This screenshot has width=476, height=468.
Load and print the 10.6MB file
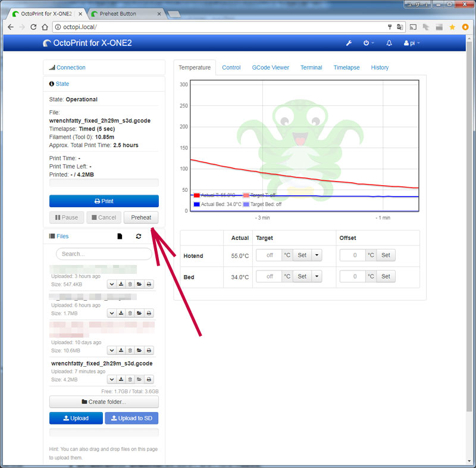tap(149, 351)
